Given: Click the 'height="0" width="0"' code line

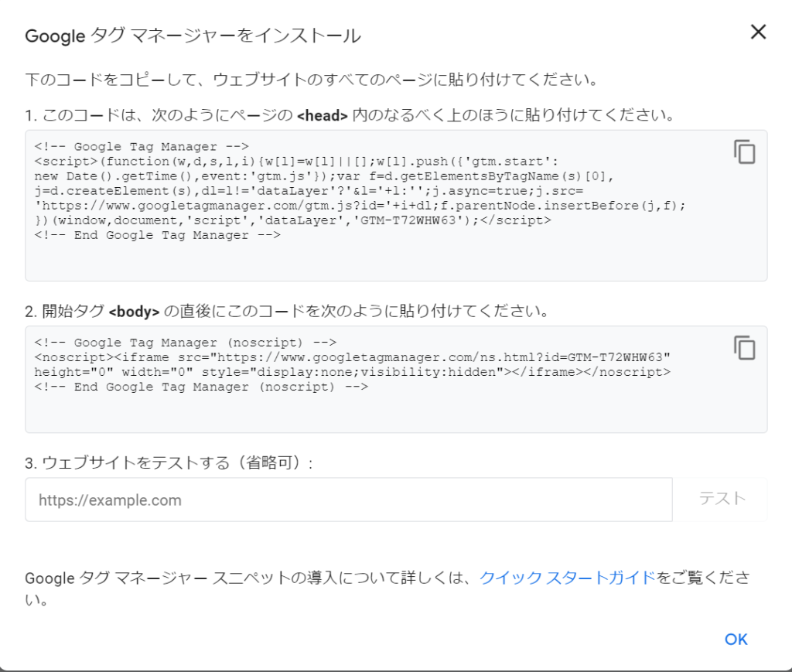Looking at the screenshot, I should (352, 372).
